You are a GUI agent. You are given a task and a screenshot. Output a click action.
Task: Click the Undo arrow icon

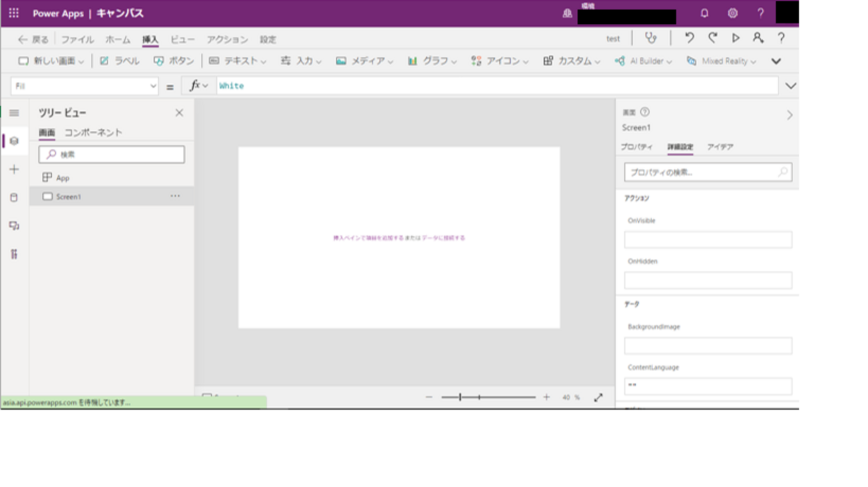pos(689,39)
